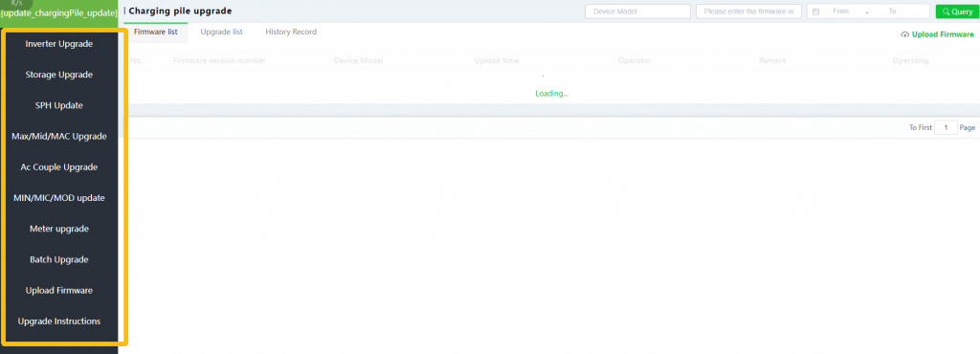980x354 pixels.
Task: Switch to the Firmware list tab
Action: pos(156,32)
